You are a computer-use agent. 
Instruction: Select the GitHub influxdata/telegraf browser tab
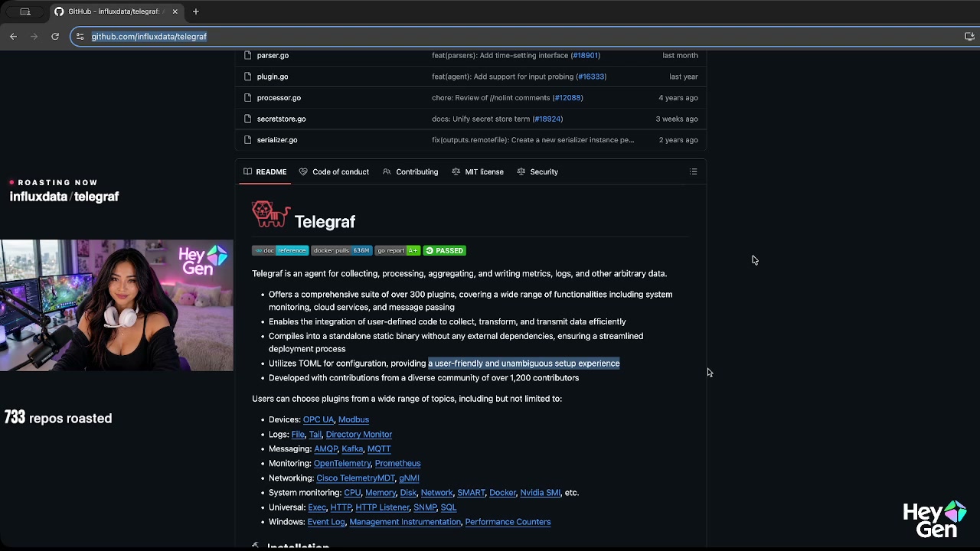click(116, 11)
